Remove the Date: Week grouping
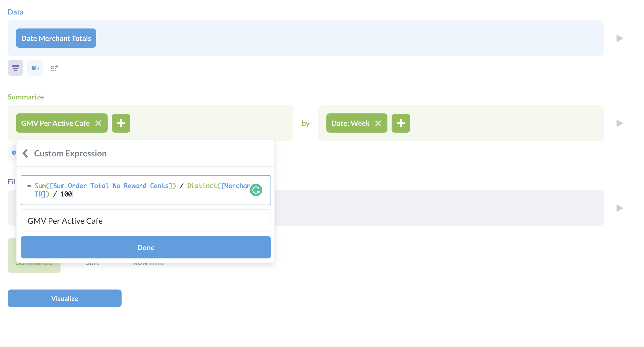This screenshot has height=347, width=644. (378, 124)
